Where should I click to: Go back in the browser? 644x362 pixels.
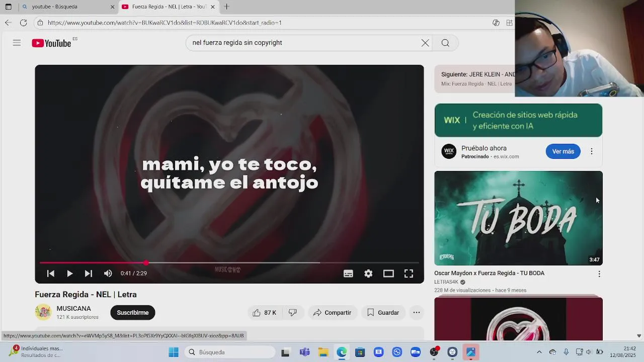[x=8, y=23]
